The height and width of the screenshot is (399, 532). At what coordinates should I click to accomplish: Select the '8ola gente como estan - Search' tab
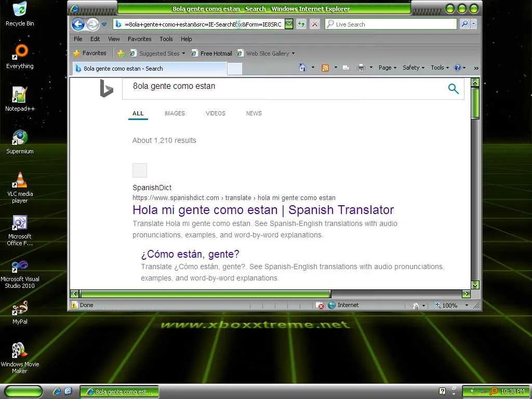[x=149, y=69]
